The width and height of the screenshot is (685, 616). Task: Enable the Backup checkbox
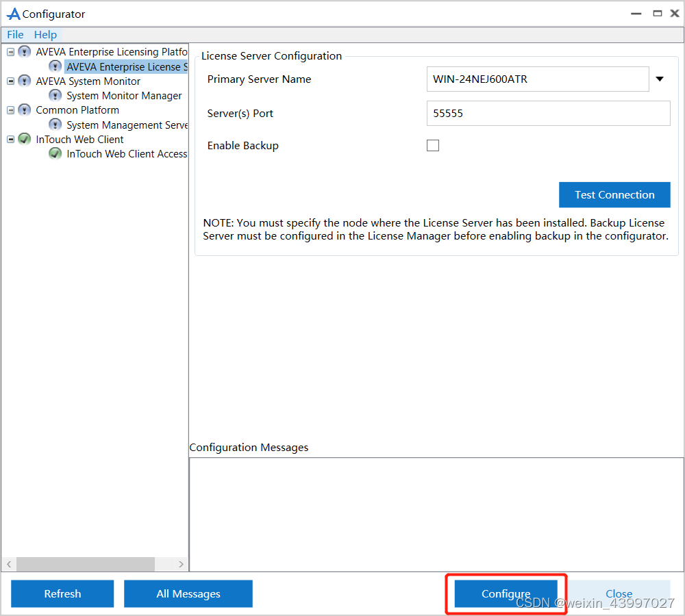(433, 145)
